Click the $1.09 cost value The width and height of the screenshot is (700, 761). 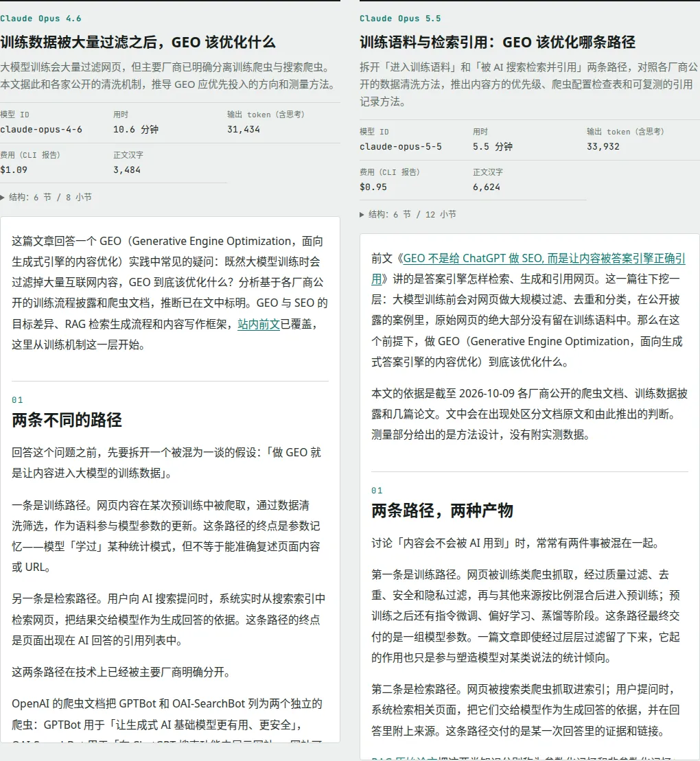(x=14, y=170)
